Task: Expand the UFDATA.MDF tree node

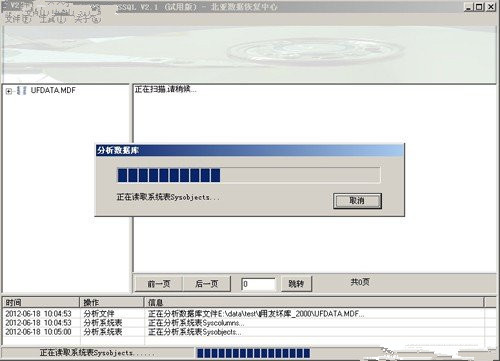Action: [9, 91]
